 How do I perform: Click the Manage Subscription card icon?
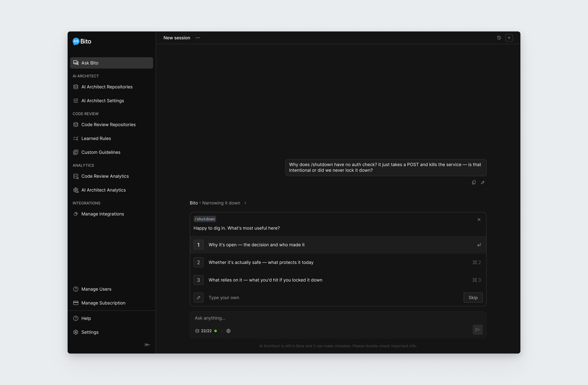[x=76, y=303]
